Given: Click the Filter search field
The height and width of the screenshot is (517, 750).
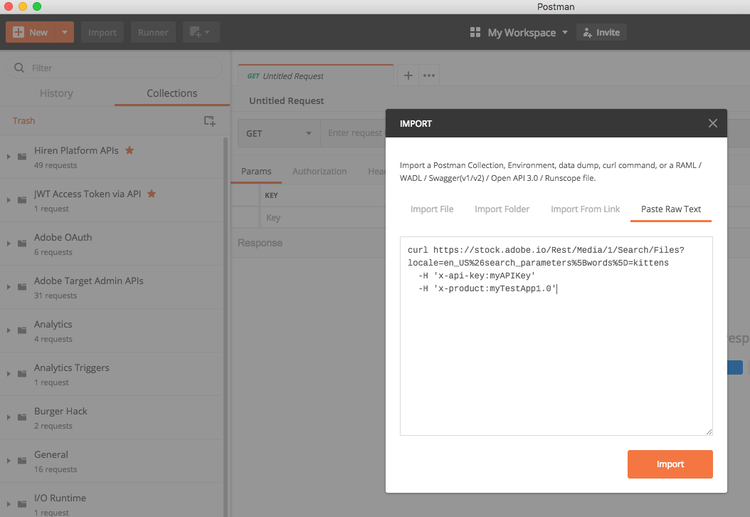Looking at the screenshot, I should (115, 68).
